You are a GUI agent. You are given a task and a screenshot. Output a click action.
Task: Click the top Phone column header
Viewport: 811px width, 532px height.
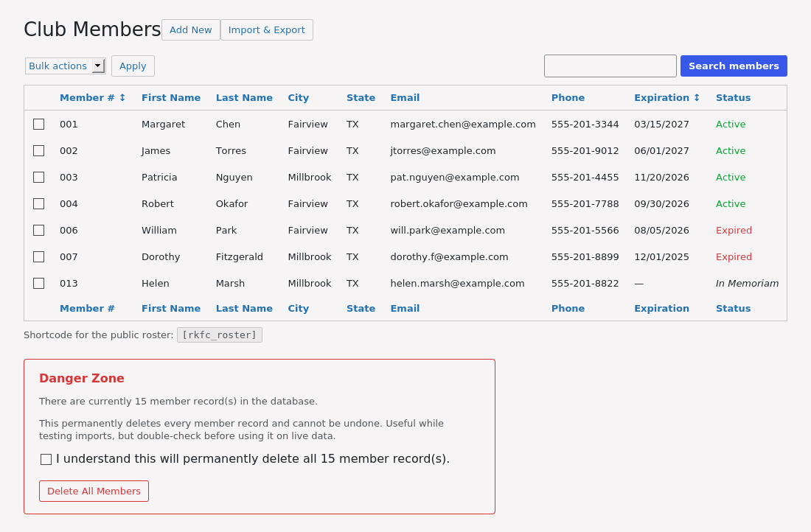pos(568,98)
